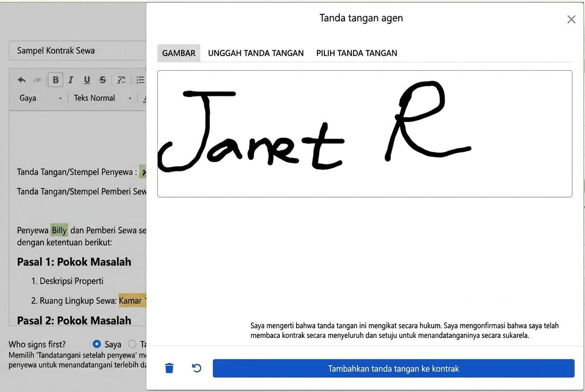Switch to the GAMBAR tab
585x392 pixels.
179,53
